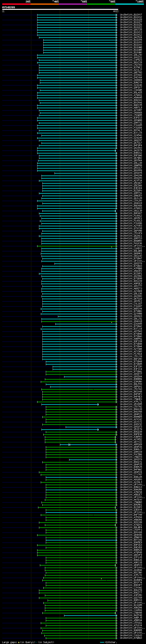Select hit UniRef100_Q84K86

click(x=131, y=535)
